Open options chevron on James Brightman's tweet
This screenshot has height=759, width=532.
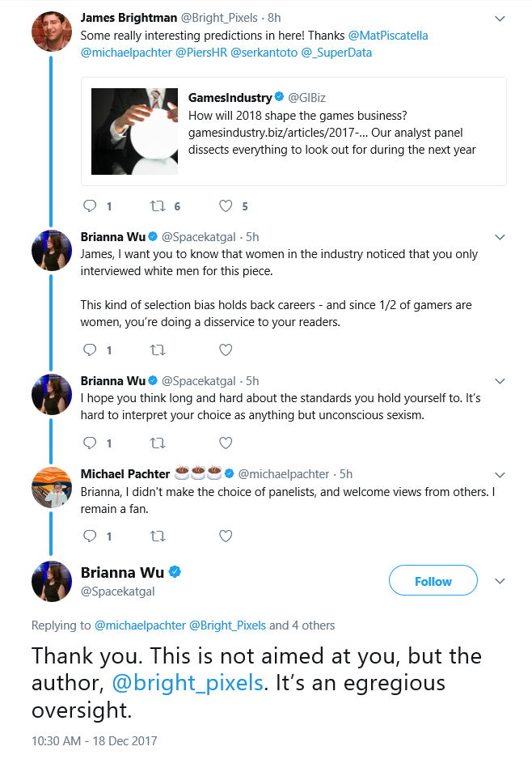coord(500,19)
